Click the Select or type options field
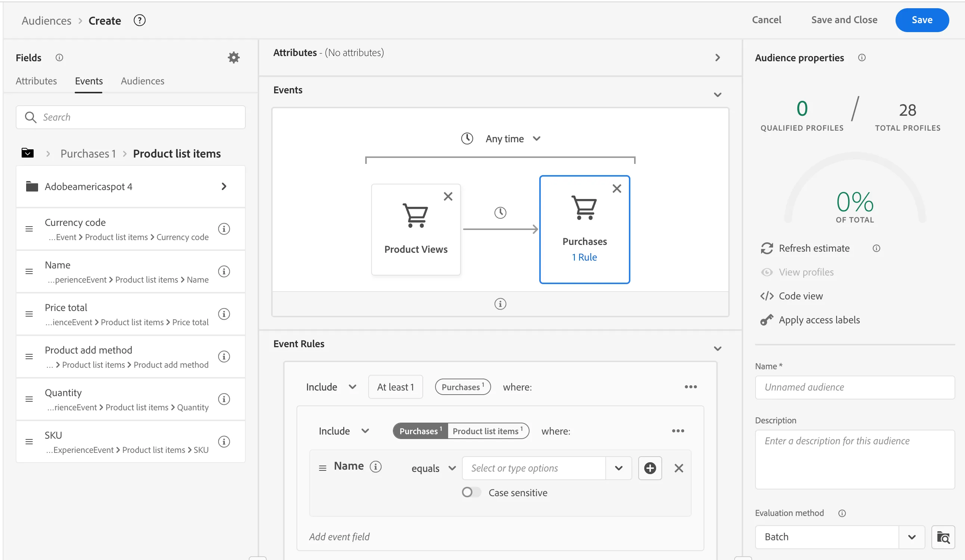Image resolution: width=965 pixels, height=560 pixels. [x=534, y=468]
